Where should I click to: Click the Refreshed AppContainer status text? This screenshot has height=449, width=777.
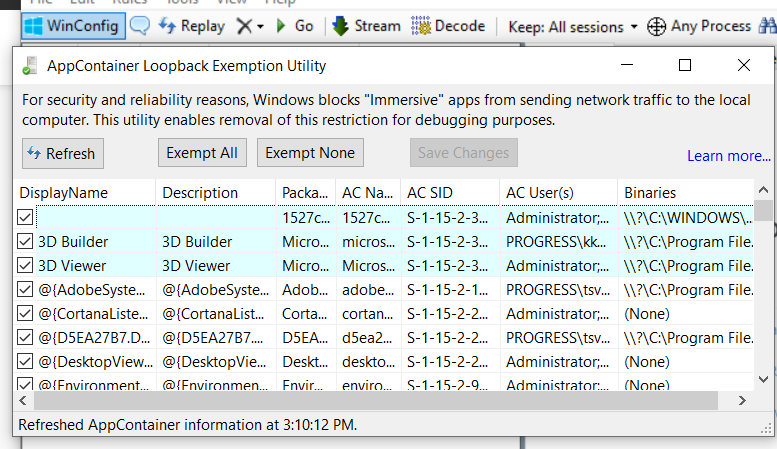tap(187, 425)
